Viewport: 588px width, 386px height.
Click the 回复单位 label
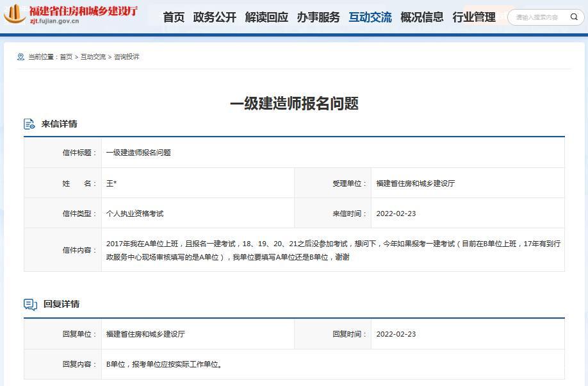click(79, 334)
